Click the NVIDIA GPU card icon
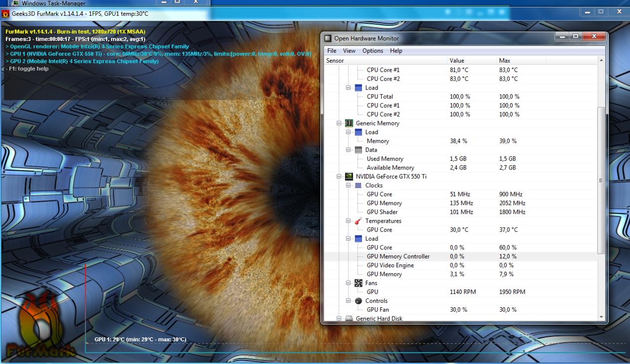630x364 pixels. click(348, 177)
